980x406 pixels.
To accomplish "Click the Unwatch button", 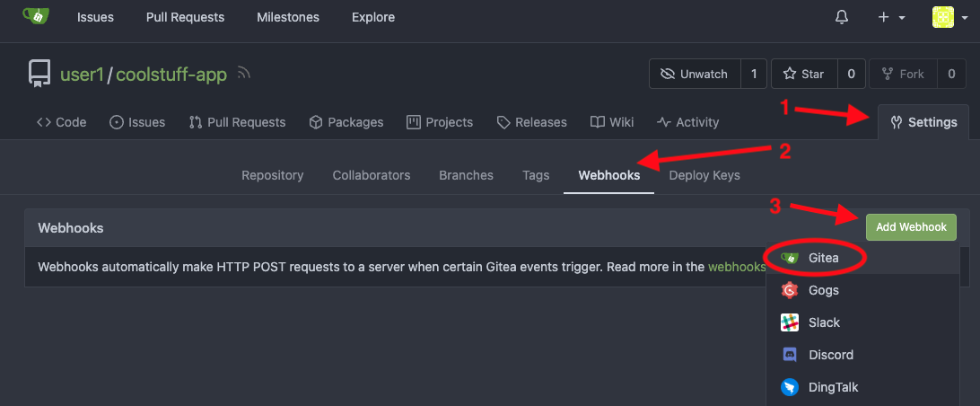I will [x=695, y=74].
